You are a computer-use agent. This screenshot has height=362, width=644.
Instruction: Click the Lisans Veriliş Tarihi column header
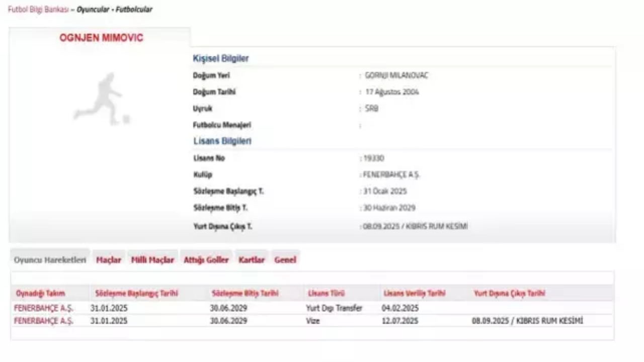pyautogui.click(x=414, y=293)
